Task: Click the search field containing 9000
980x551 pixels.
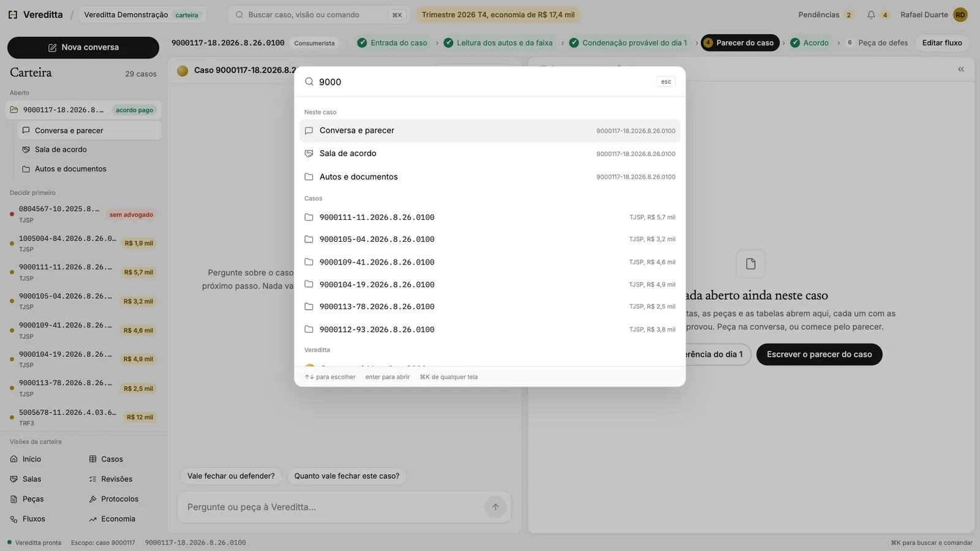Action: point(484,81)
